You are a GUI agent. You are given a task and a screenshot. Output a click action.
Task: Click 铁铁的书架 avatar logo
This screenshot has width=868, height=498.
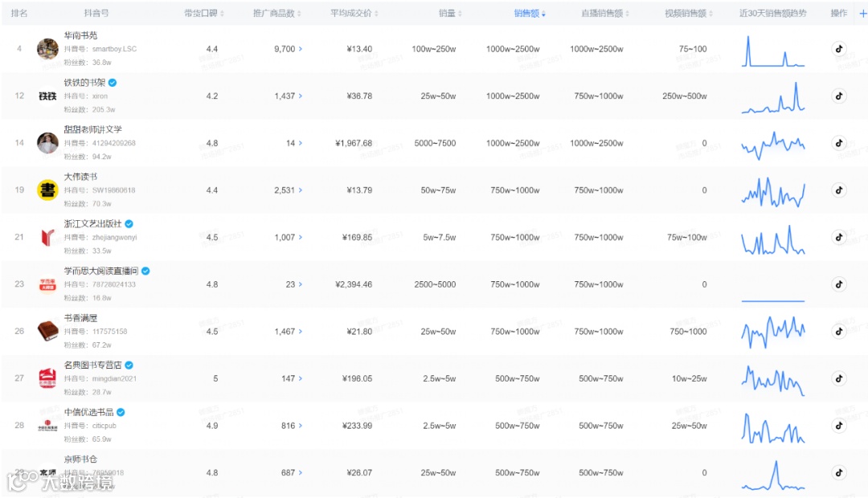47,96
